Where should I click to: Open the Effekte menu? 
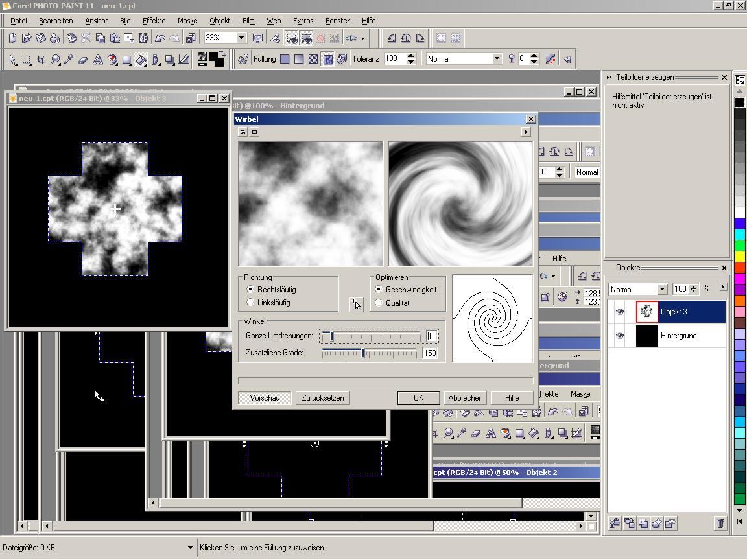(154, 21)
